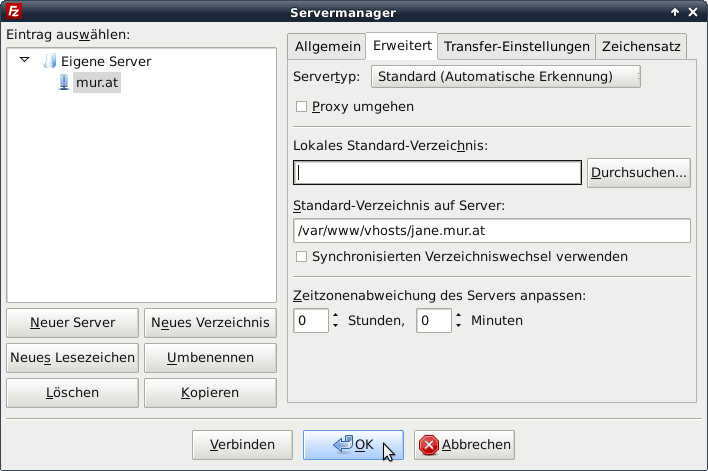Click the Eigene Server folder icon
Viewport: 708px width, 471px height.
click(50, 62)
